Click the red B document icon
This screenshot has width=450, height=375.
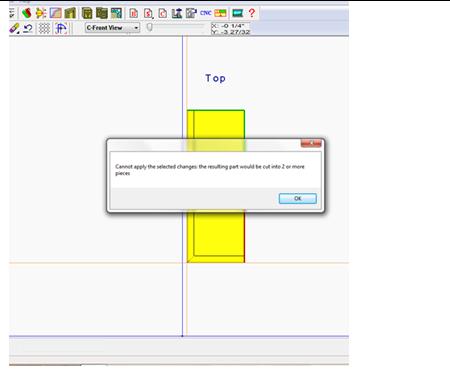[134, 13]
